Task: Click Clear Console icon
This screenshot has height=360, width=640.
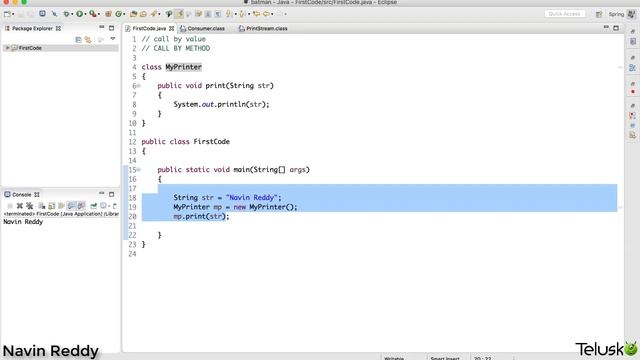Action: 42,206
